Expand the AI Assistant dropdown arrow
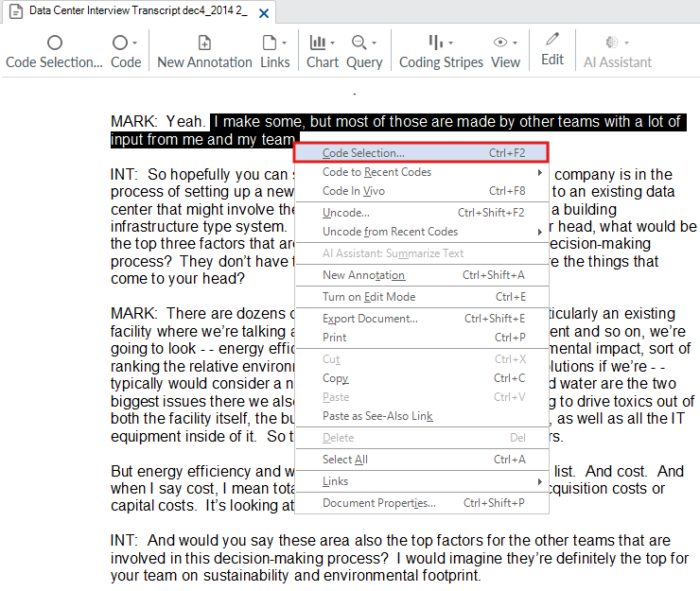The height and width of the screenshot is (591, 700). (x=627, y=43)
